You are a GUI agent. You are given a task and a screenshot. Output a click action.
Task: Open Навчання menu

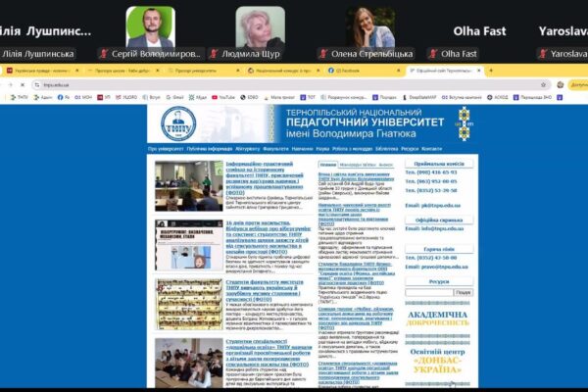(x=302, y=149)
